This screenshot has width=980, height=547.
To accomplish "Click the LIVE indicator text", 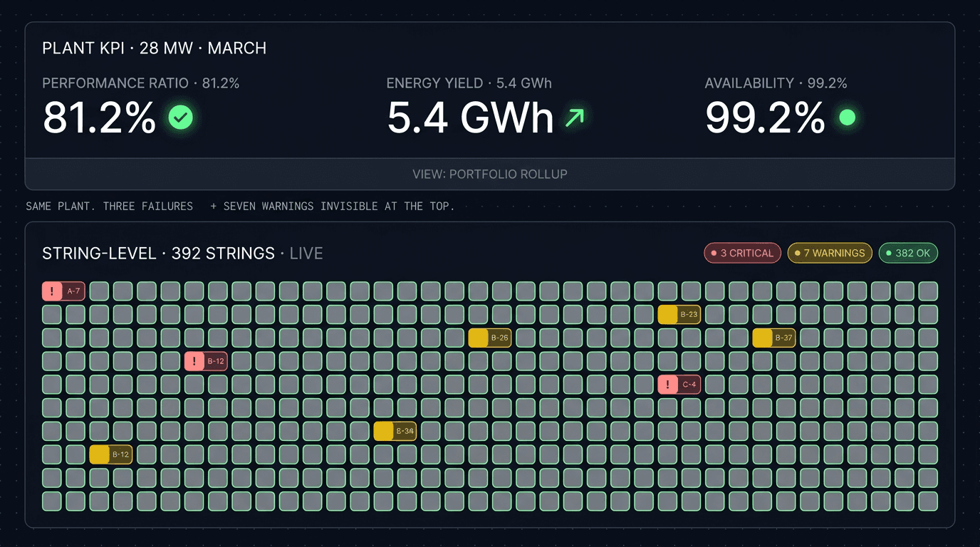I will click(306, 254).
